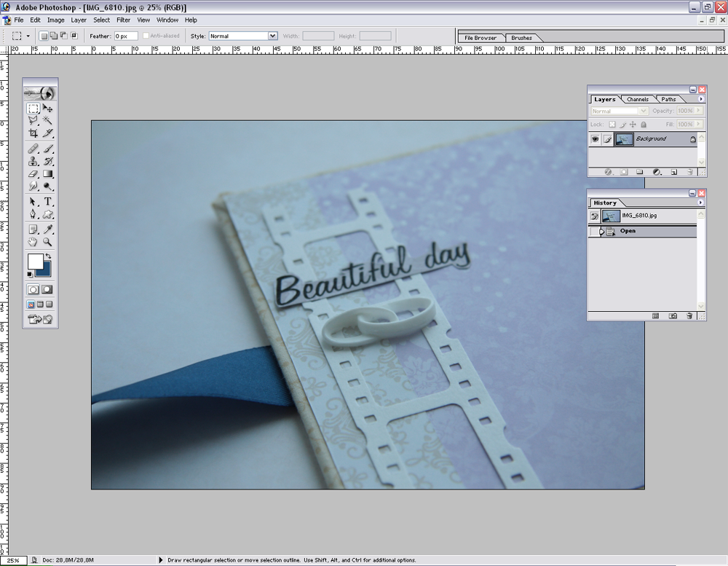Screen dimensions: 728x566
Task: Select the Pen tool
Action: (33, 214)
